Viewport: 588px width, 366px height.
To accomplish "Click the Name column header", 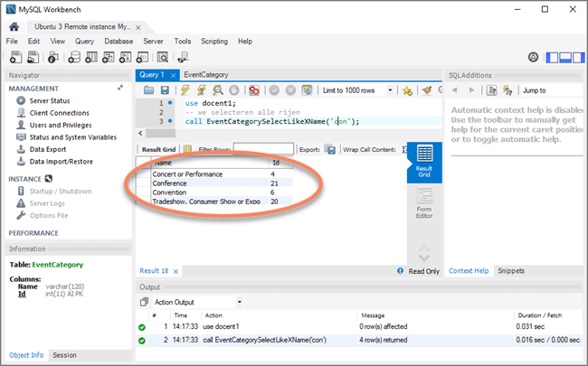I will point(209,163).
